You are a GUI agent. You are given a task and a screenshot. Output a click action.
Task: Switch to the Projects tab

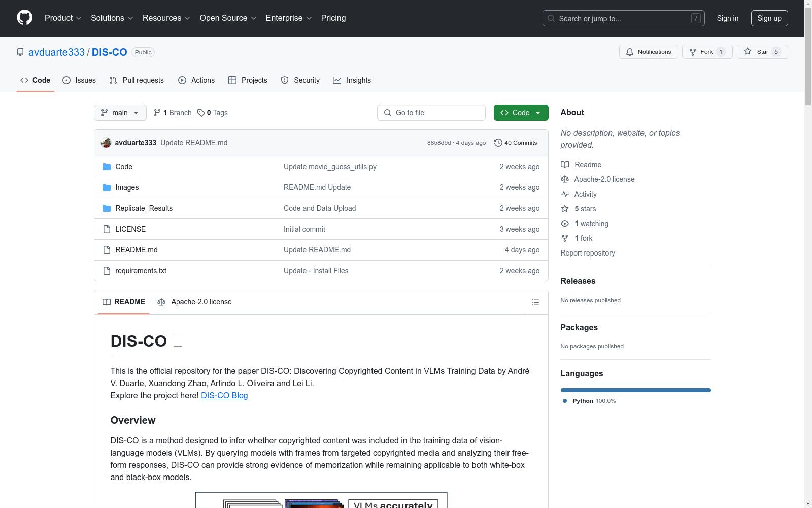pyautogui.click(x=248, y=80)
